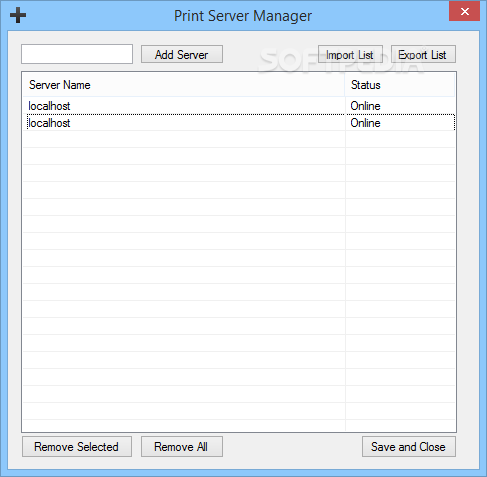Focus the server name input field
This screenshot has width=487, height=477.
pyautogui.click(x=77, y=54)
